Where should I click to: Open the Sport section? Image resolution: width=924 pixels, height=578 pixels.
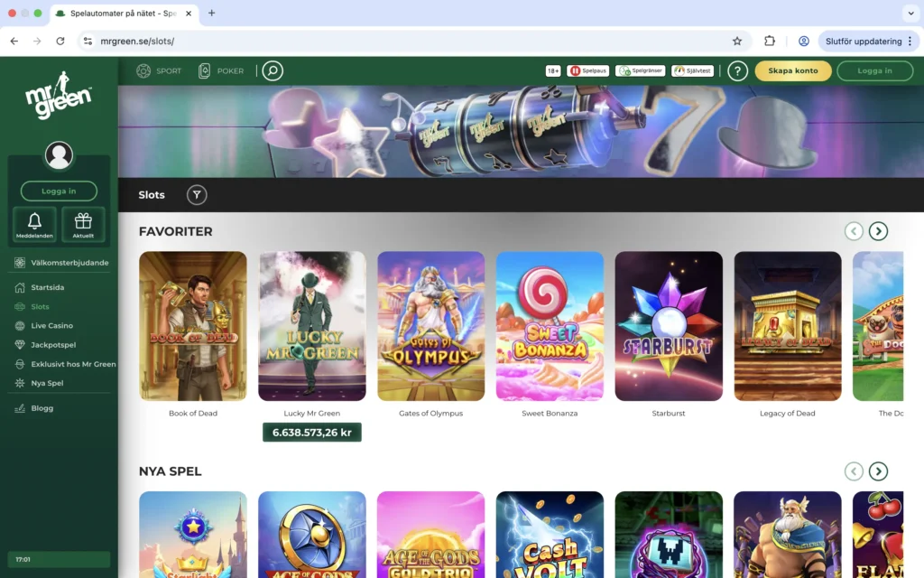tap(159, 70)
